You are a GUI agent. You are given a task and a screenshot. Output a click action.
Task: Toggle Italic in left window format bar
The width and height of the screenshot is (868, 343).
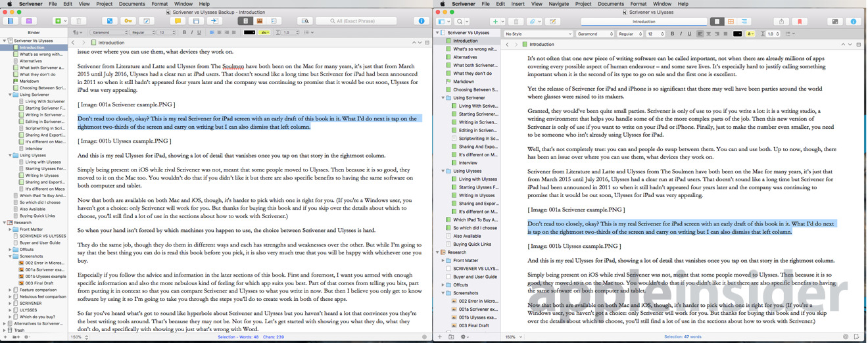tap(191, 32)
